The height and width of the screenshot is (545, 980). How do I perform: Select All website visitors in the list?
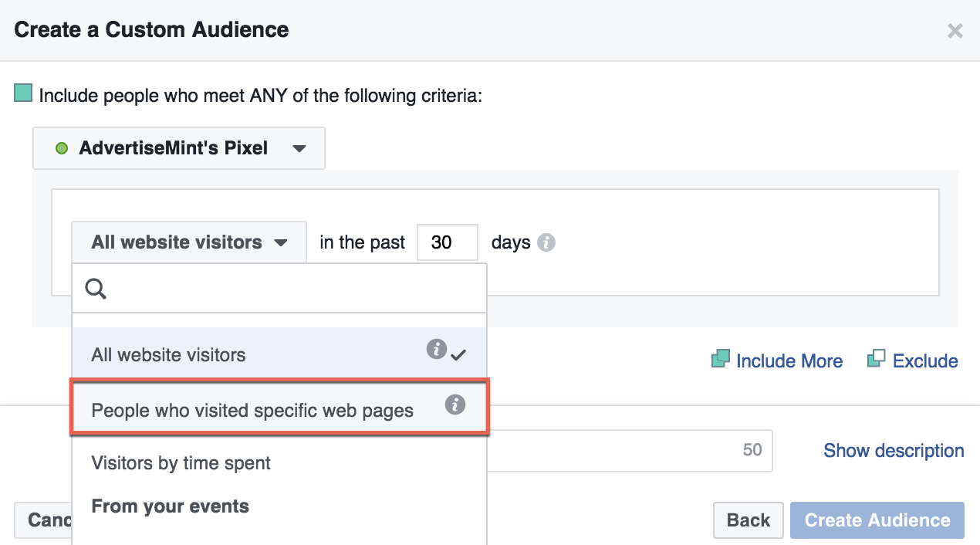[169, 355]
